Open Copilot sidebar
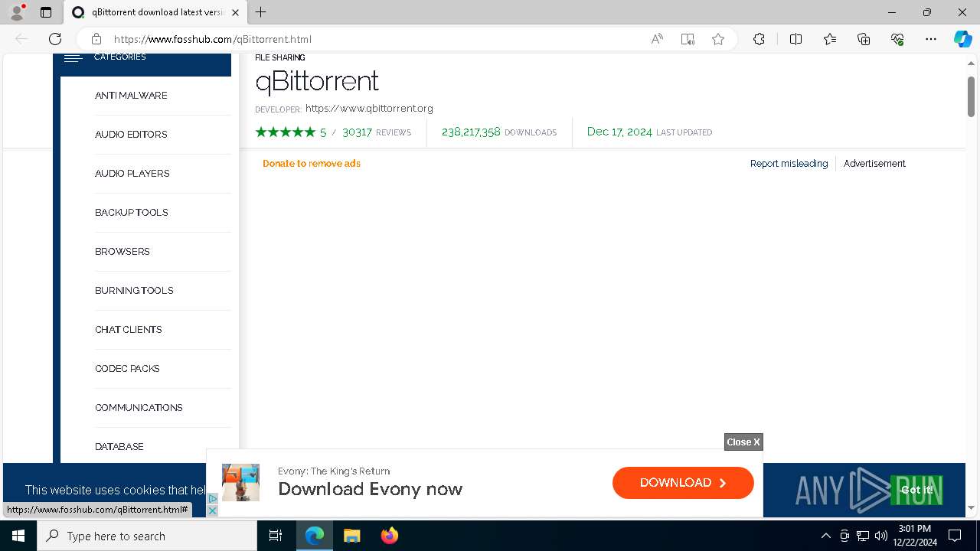This screenshot has width=980, height=551. [x=962, y=39]
